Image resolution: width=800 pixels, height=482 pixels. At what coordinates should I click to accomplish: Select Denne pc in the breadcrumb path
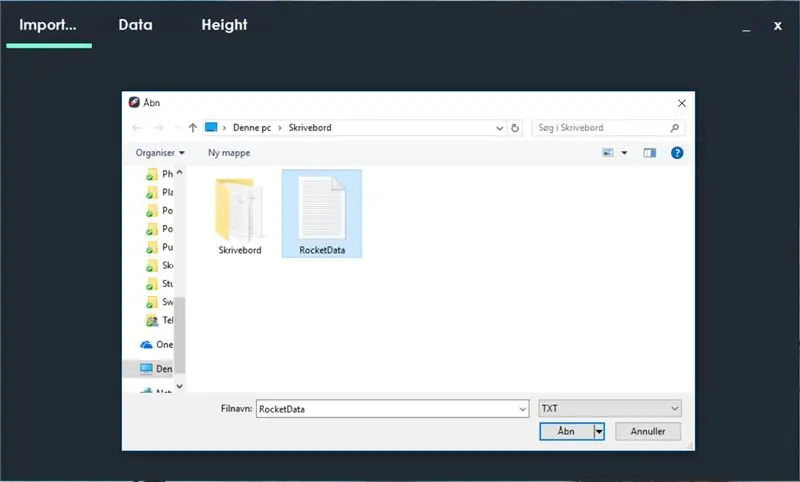252,128
